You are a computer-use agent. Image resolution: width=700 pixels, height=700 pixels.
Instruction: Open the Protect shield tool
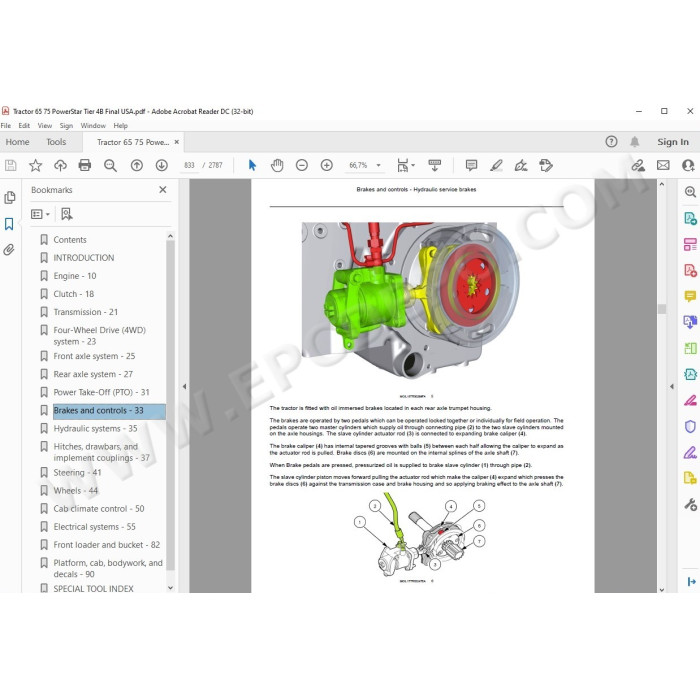click(690, 426)
